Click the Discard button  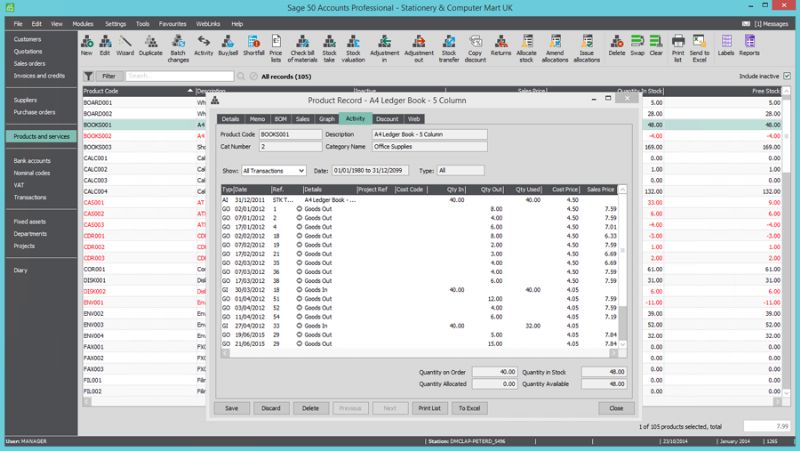click(x=271, y=408)
